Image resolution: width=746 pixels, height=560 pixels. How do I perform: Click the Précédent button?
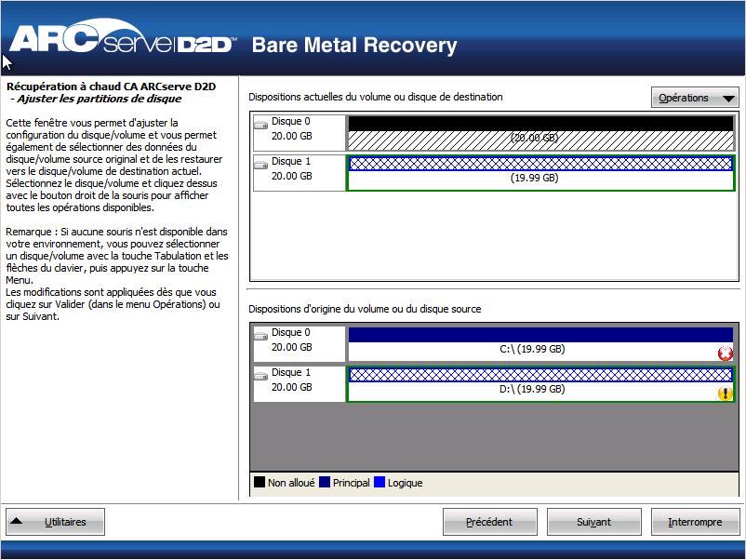pos(490,522)
